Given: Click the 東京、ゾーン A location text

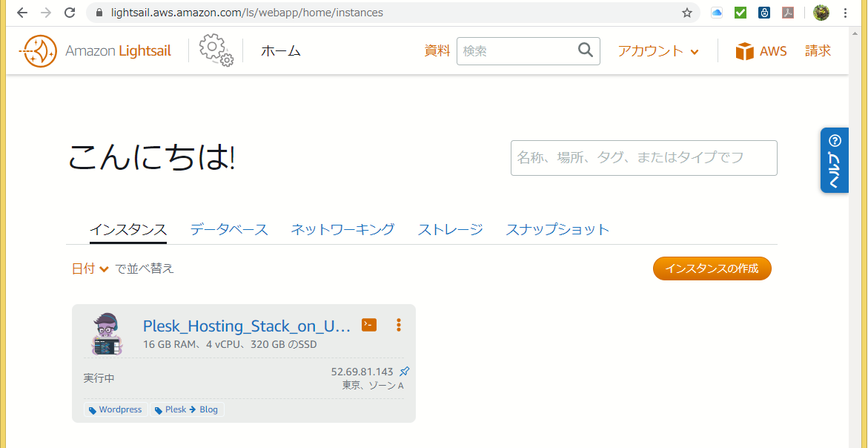Looking at the screenshot, I should [373, 386].
